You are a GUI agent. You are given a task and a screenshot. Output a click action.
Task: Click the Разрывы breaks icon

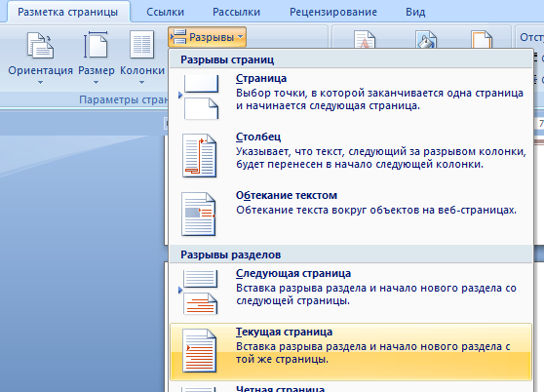pyautogui.click(x=178, y=37)
